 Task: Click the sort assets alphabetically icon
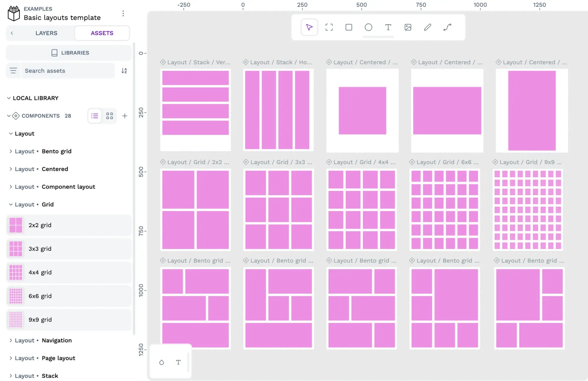(124, 71)
